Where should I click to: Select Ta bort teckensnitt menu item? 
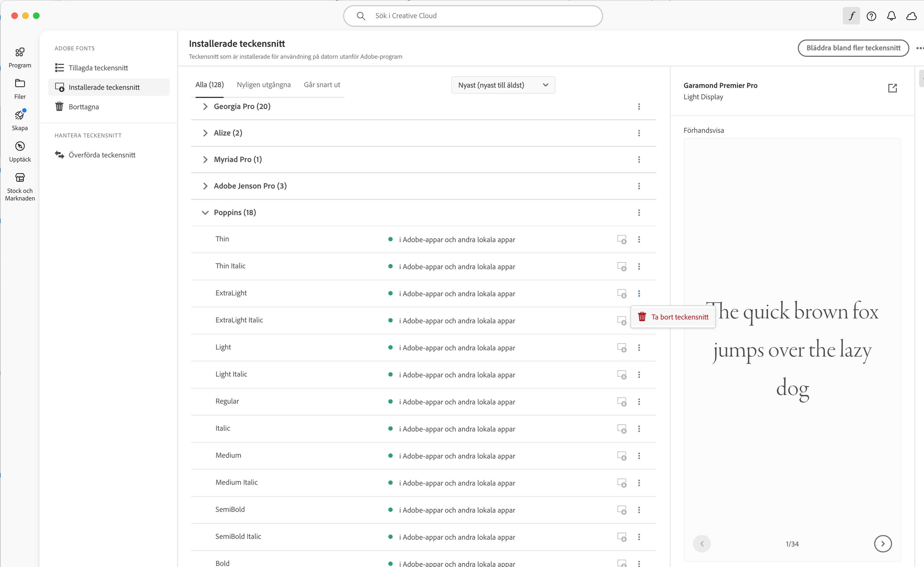pyautogui.click(x=673, y=317)
